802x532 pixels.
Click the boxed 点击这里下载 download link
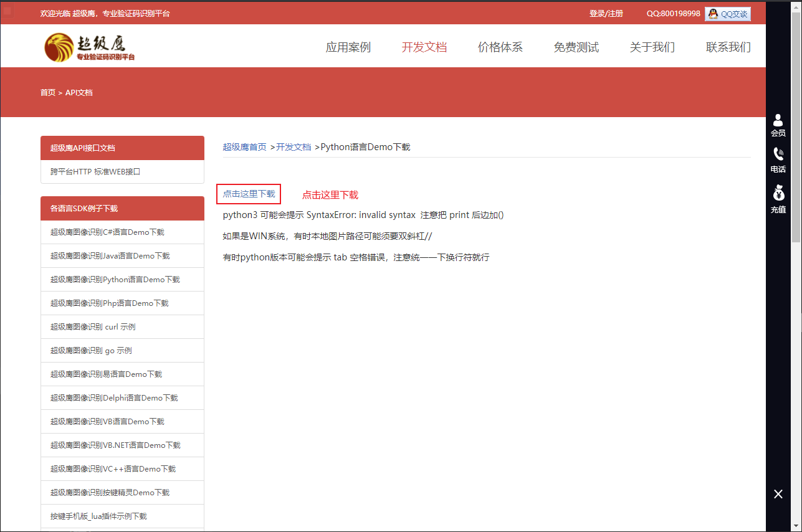[x=249, y=194]
